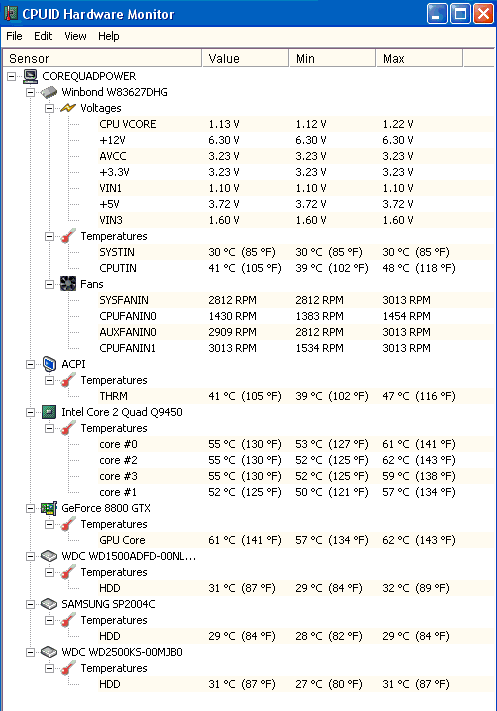Click thermometer icon under Winbond Temperatures
The height and width of the screenshot is (711, 497).
point(68,236)
